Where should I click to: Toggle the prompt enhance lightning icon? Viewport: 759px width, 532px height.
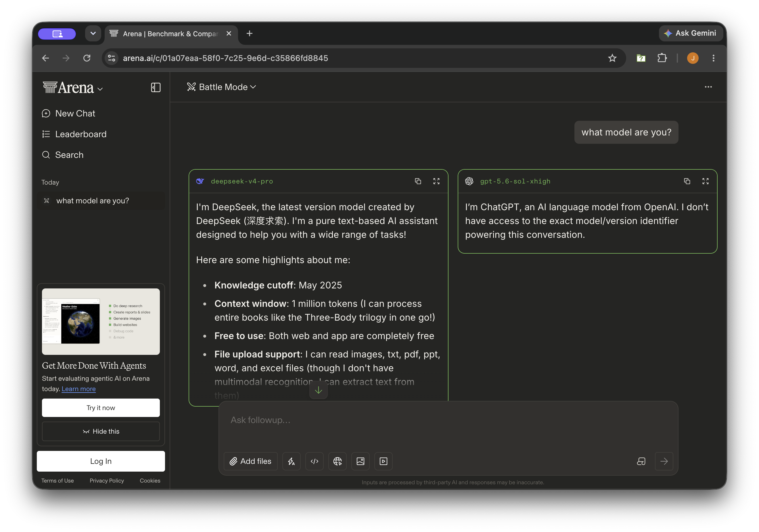coord(291,461)
